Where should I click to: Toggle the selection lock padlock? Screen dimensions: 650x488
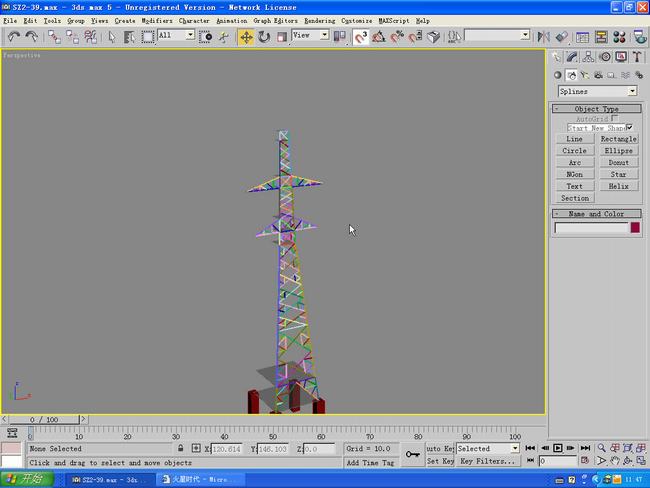pyautogui.click(x=180, y=448)
